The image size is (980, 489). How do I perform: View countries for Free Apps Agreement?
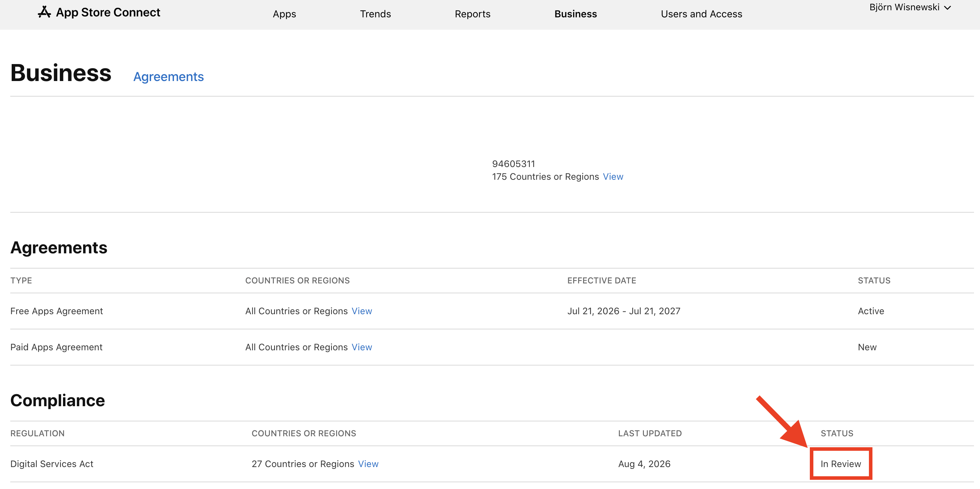(x=362, y=311)
